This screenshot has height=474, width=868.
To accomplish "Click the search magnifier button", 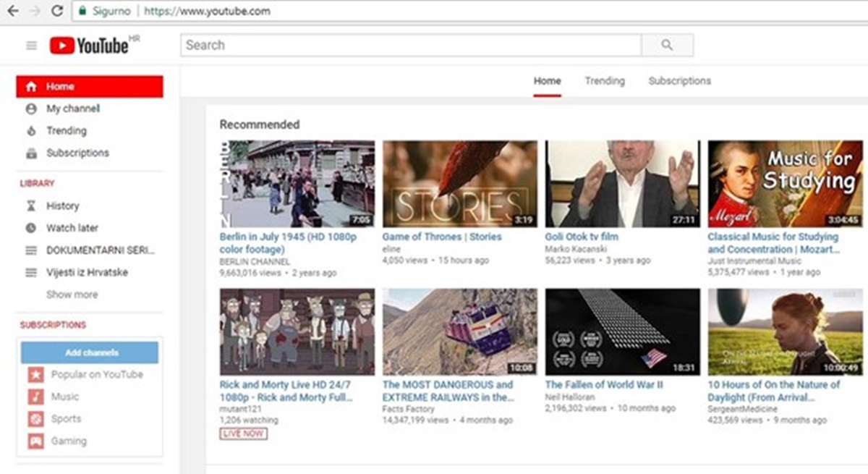I will click(667, 46).
